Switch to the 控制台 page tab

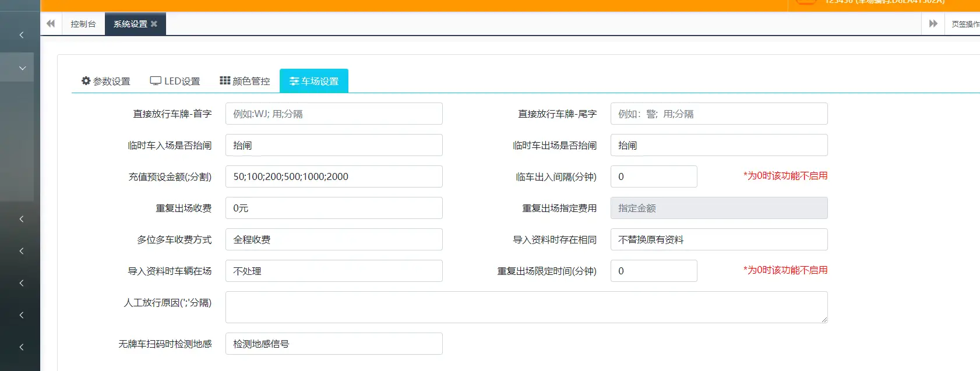(83, 24)
